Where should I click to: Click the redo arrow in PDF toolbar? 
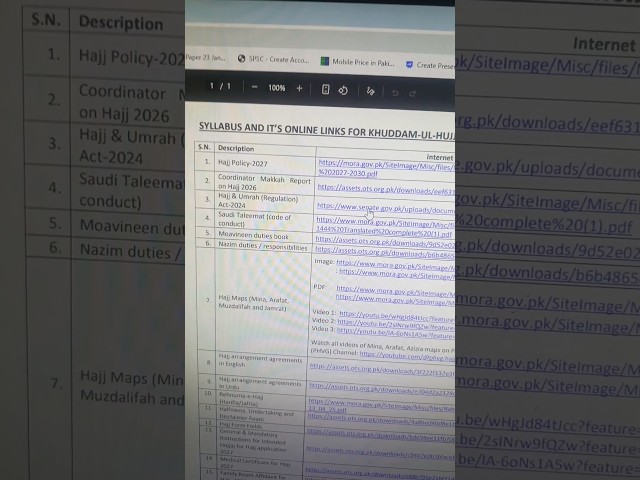pos(413,93)
